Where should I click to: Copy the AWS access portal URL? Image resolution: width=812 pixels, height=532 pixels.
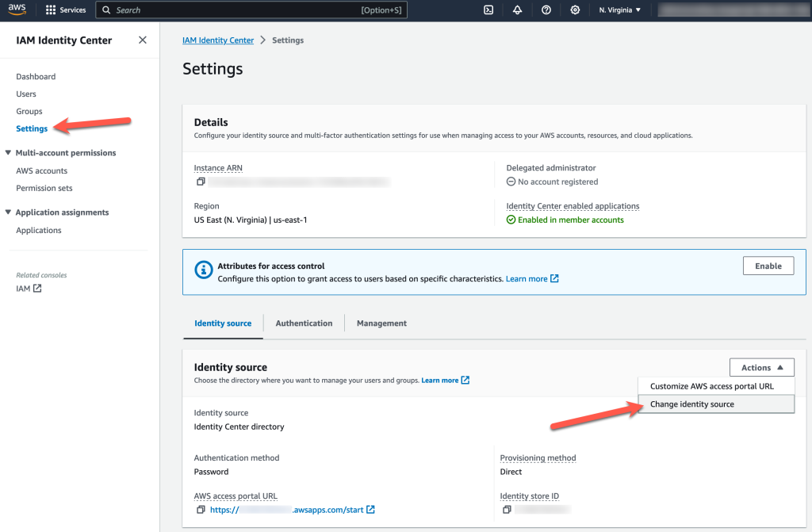coord(201,510)
